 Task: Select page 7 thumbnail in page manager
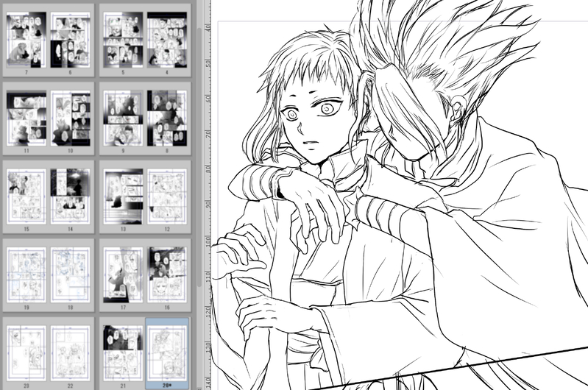pyautogui.click(x=26, y=40)
